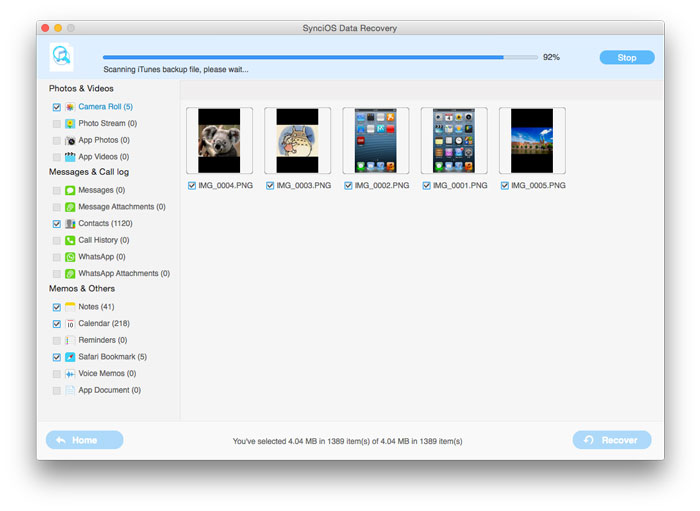Click the selected items summary text
Viewport: 700px width, 511px height.
(x=347, y=441)
